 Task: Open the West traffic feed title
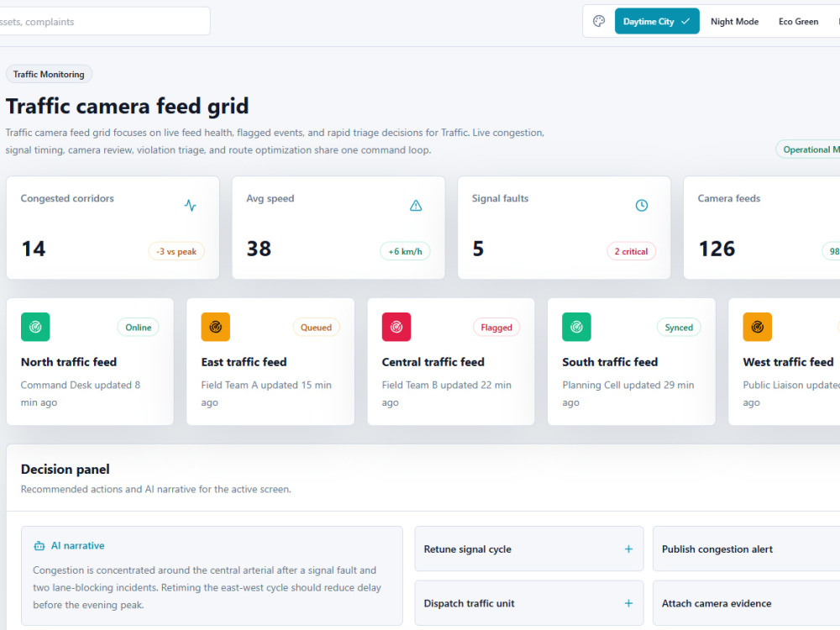click(x=788, y=362)
